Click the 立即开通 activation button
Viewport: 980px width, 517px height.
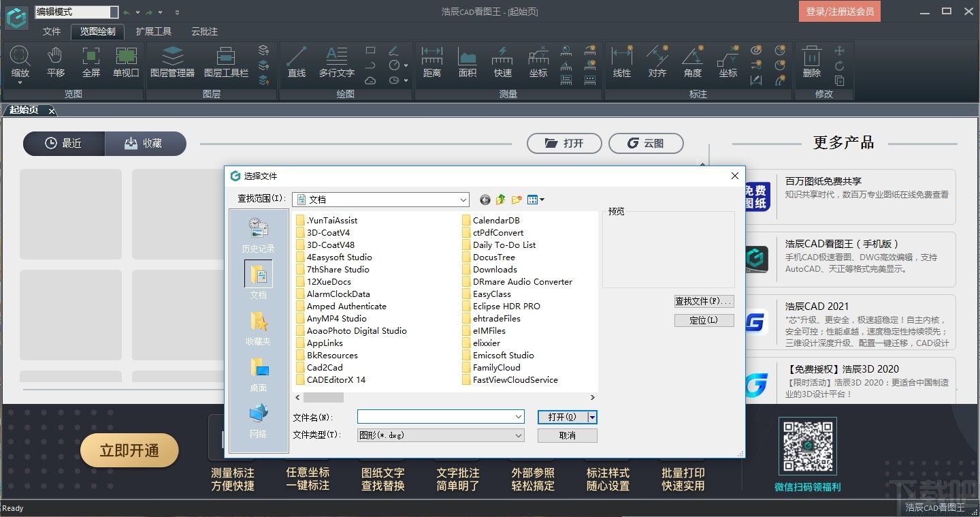point(129,450)
